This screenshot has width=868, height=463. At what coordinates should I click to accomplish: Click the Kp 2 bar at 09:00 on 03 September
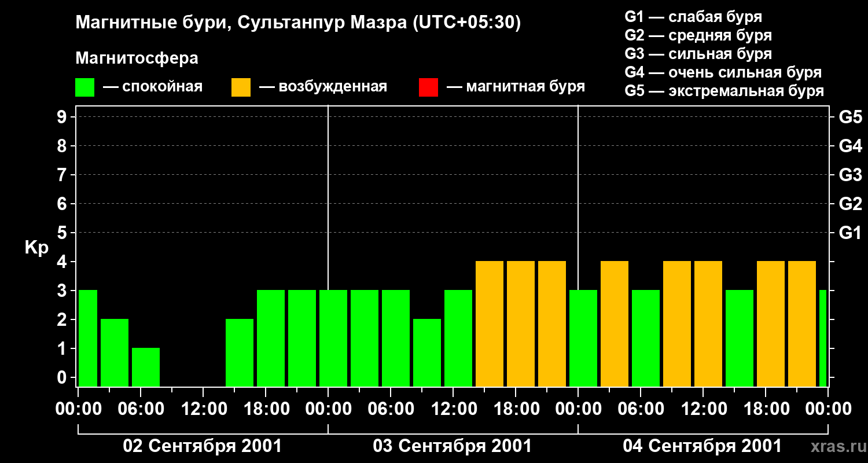tap(427, 352)
